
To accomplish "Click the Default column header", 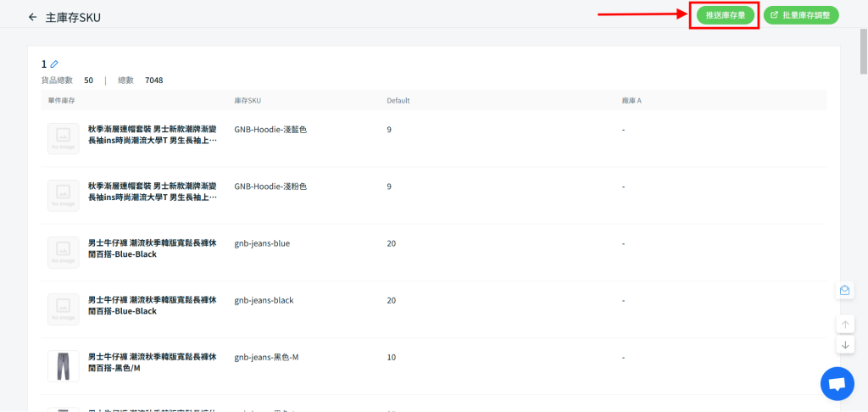I will pyautogui.click(x=398, y=101).
